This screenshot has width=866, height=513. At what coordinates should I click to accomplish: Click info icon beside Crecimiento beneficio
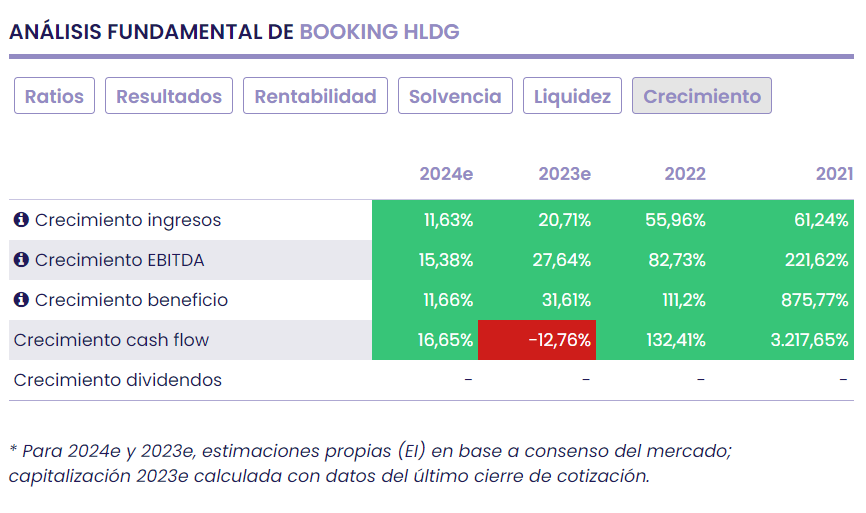22,300
